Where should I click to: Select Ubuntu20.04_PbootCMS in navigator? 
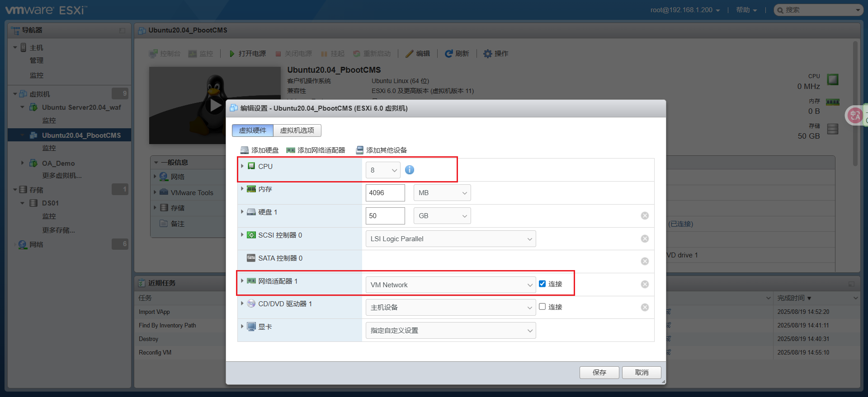(x=81, y=135)
